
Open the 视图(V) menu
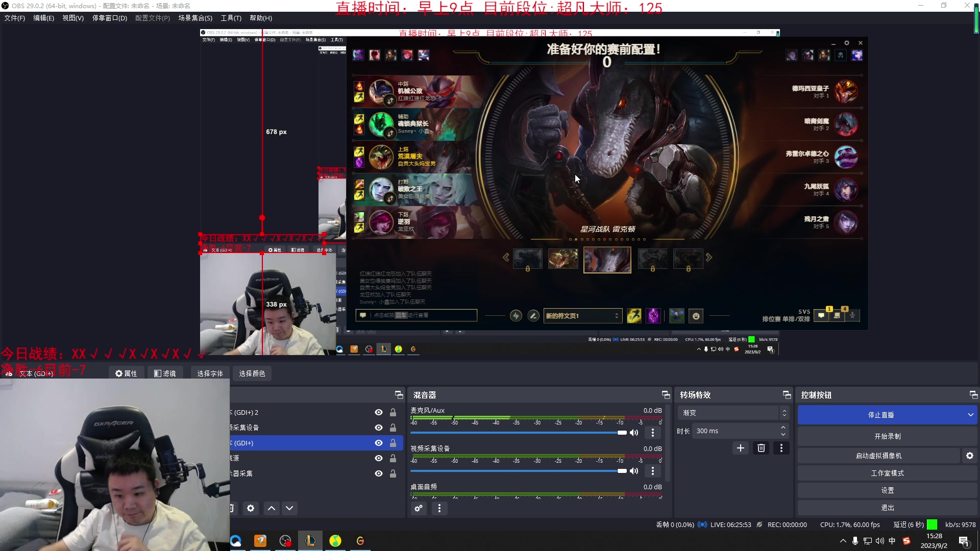click(73, 18)
